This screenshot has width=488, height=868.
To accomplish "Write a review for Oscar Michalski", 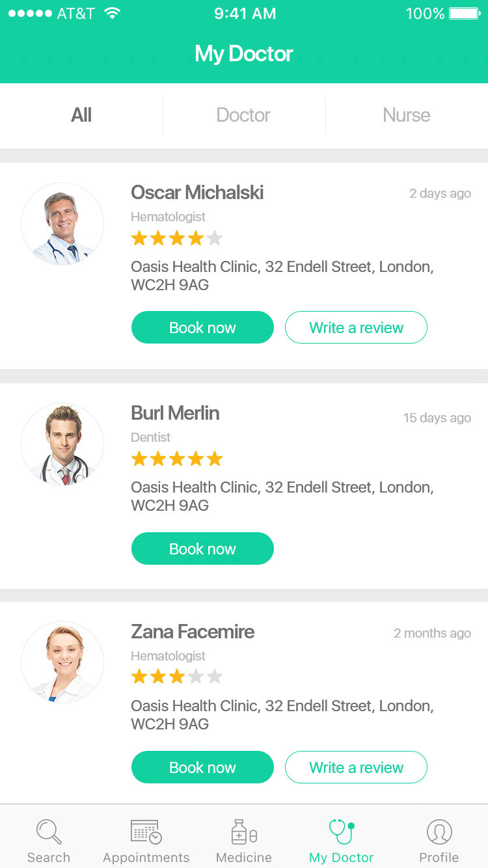I will pyautogui.click(x=356, y=327).
